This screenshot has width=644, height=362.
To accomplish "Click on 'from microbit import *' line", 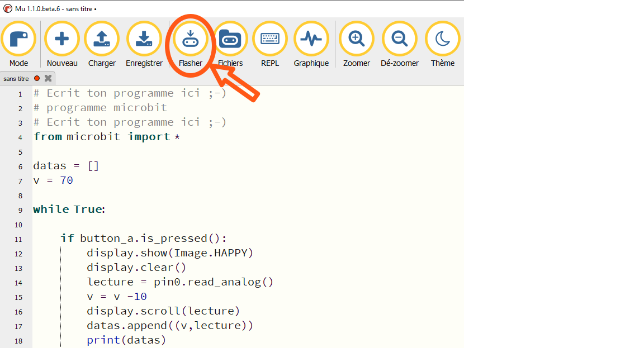I will [x=107, y=137].
